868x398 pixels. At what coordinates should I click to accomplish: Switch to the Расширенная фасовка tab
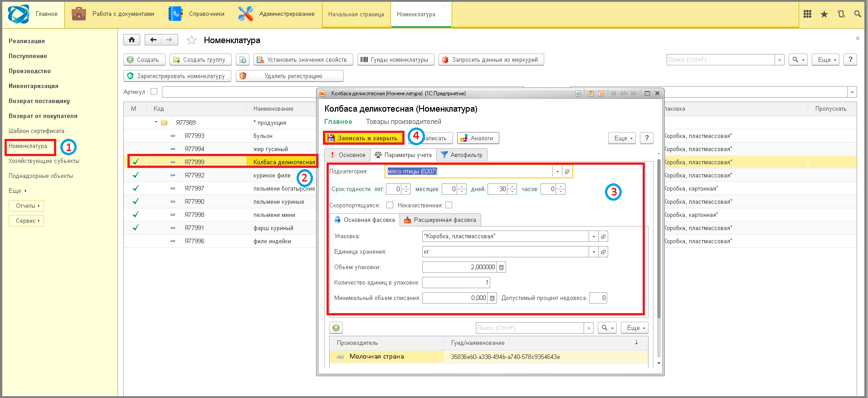coord(440,220)
